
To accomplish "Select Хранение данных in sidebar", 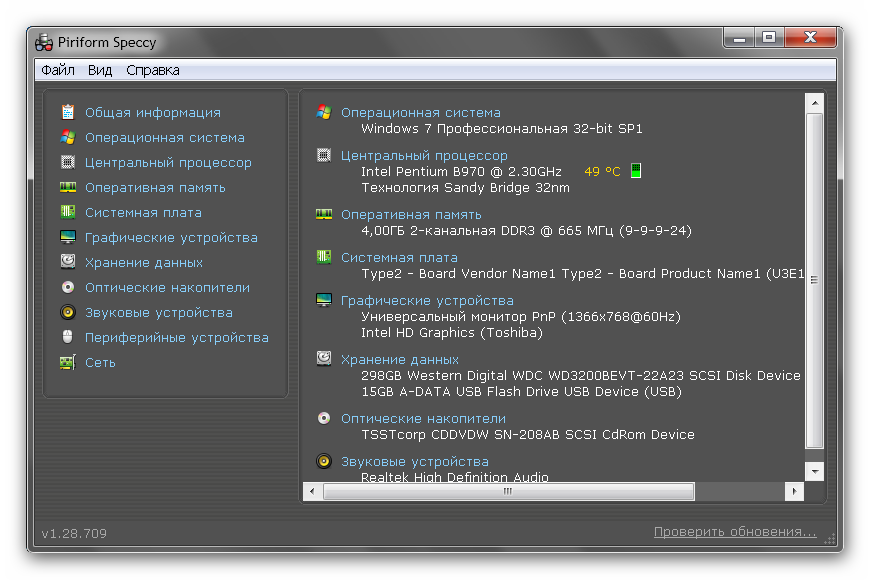I will coord(144,263).
